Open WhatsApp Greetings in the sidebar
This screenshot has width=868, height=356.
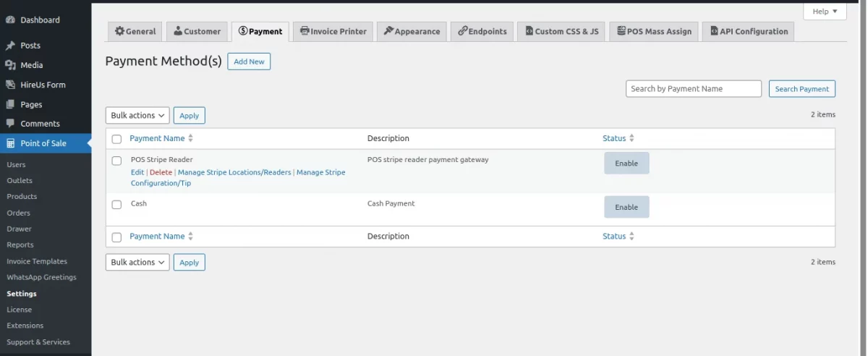pos(41,277)
